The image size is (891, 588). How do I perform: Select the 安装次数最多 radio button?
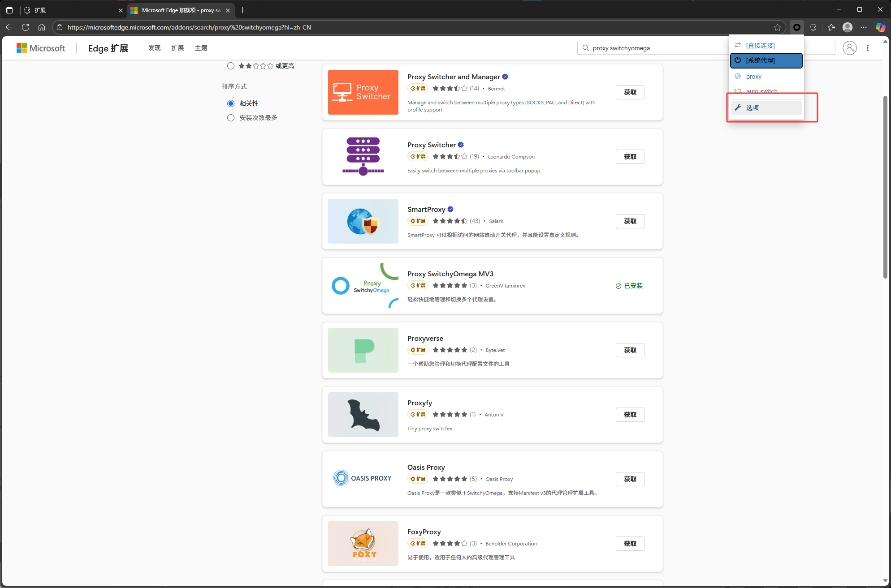coord(231,118)
